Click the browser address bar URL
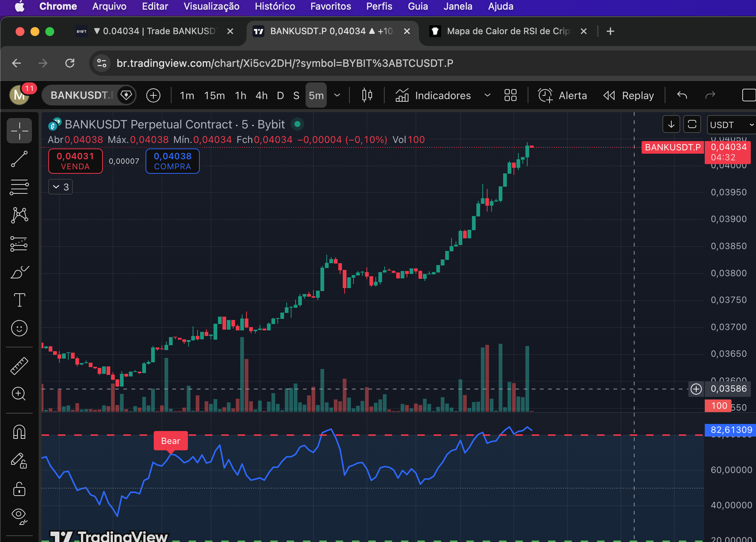 coord(284,63)
